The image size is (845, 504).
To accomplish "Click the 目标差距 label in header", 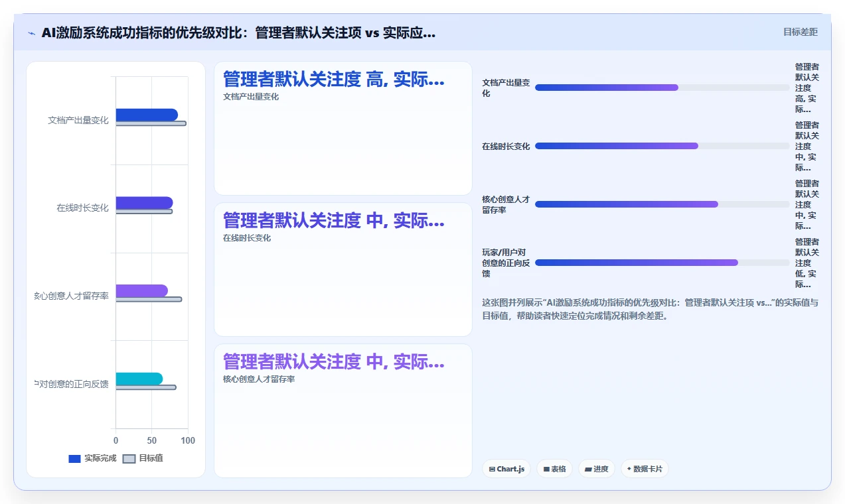I will point(801,32).
